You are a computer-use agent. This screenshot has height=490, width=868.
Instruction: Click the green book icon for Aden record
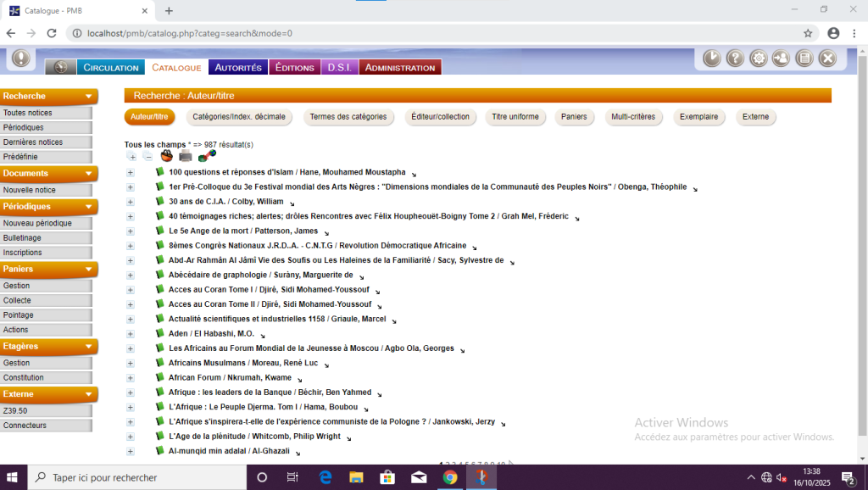[159, 333]
